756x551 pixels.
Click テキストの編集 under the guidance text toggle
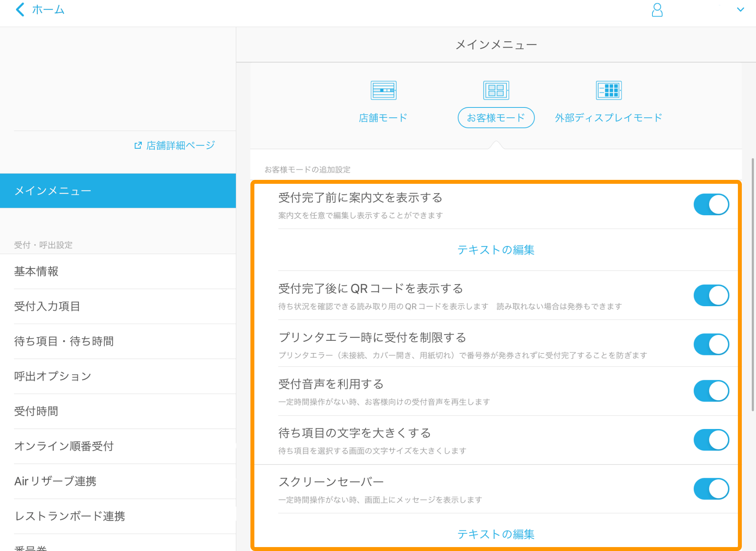pyautogui.click(x=496, y=250)
